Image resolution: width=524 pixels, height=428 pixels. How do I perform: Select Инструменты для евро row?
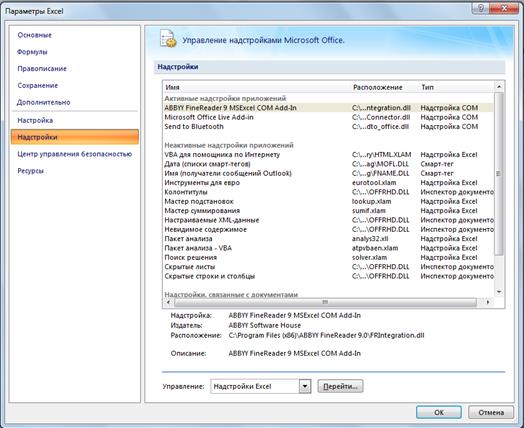pos(328,183)
